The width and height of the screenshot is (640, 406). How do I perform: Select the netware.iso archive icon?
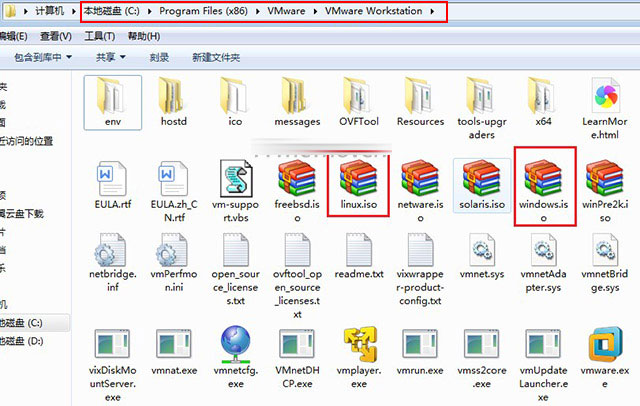coord(420,178)
